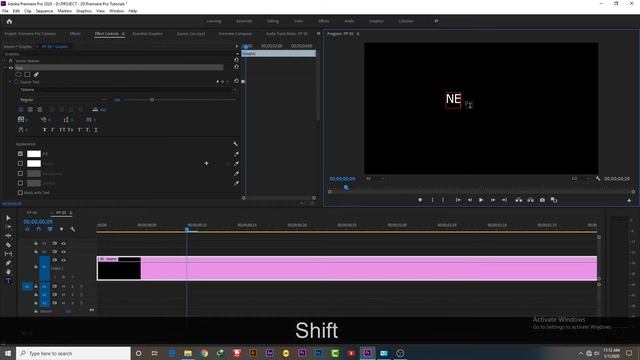
Task: Toggle Text layer eye visibility
Action: tap(11, 68)
